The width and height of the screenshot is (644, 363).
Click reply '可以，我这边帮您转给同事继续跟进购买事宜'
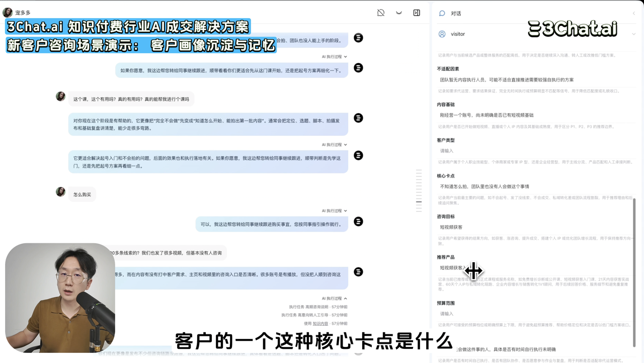click(x=272, y=224)
